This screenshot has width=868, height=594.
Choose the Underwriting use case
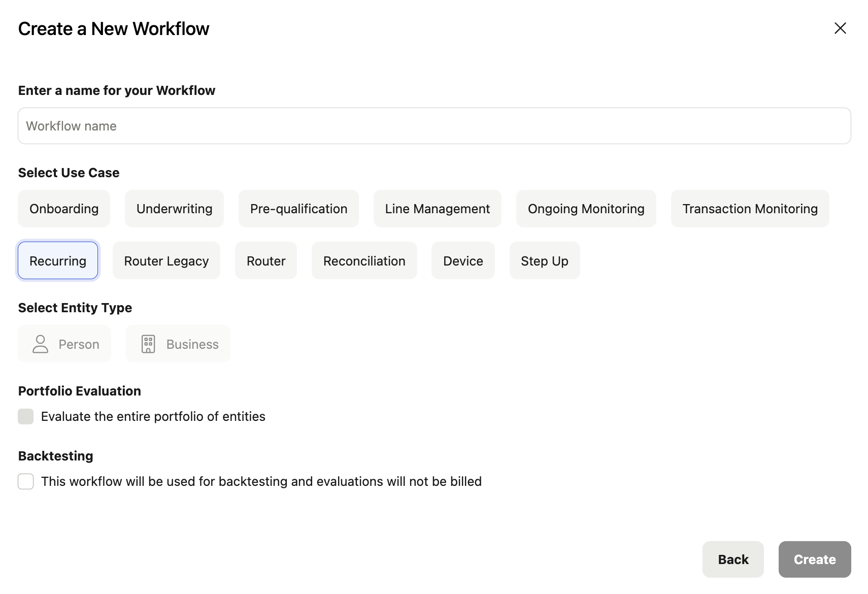174,209
